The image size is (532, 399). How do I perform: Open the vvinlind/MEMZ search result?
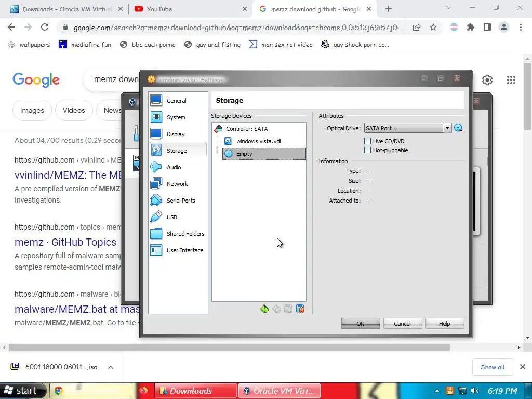pyautogui.click(x=68, y=175)
